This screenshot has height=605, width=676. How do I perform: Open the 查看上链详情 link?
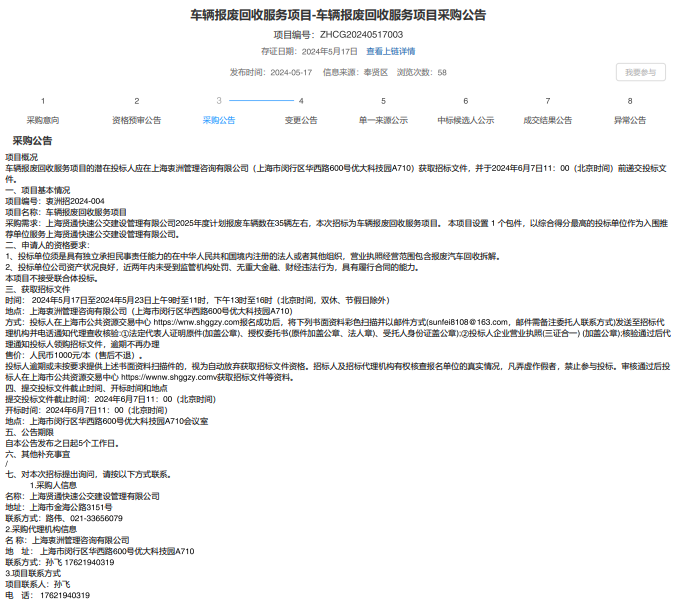tap(390, 51)
